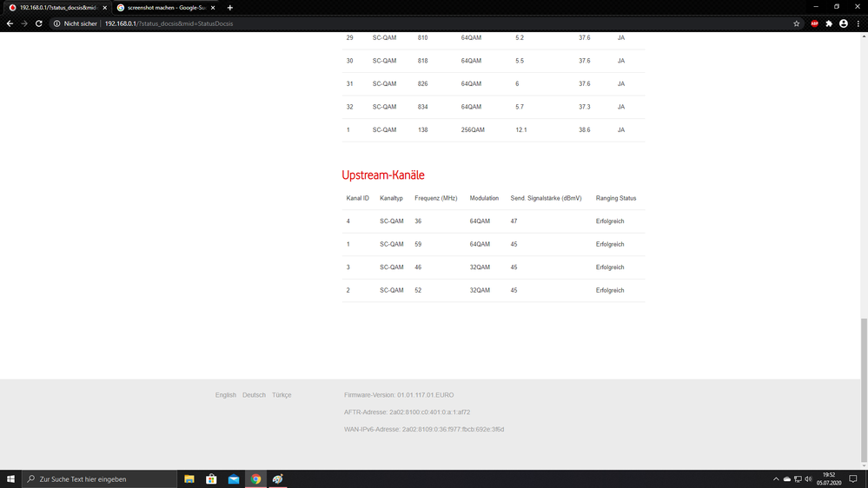Click the Firmware-Version text line
Image resolution: width=868 pixels, height=488 pixels.
click(399, 395)
